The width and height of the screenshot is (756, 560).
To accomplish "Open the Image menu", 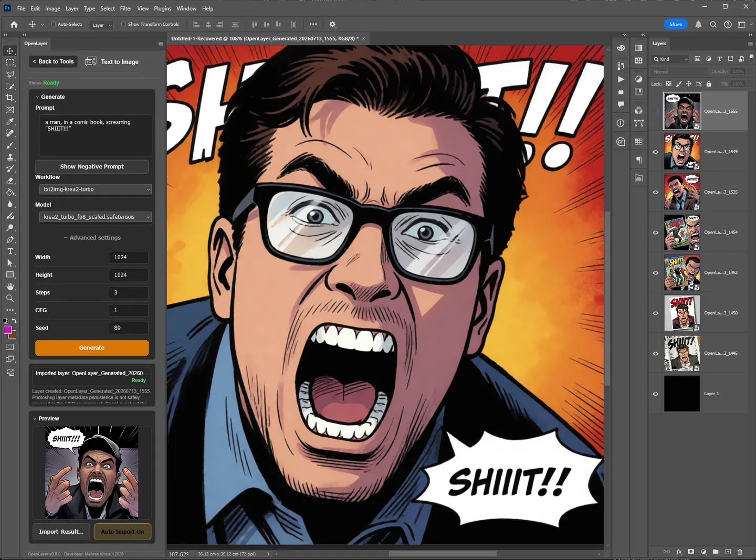I will [52, 8].
